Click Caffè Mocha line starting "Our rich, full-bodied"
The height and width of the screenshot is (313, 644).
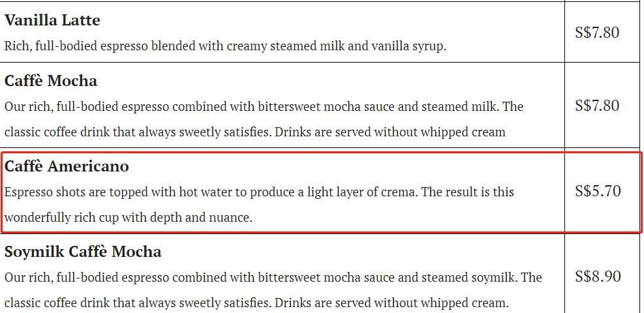tap(264, 107)
